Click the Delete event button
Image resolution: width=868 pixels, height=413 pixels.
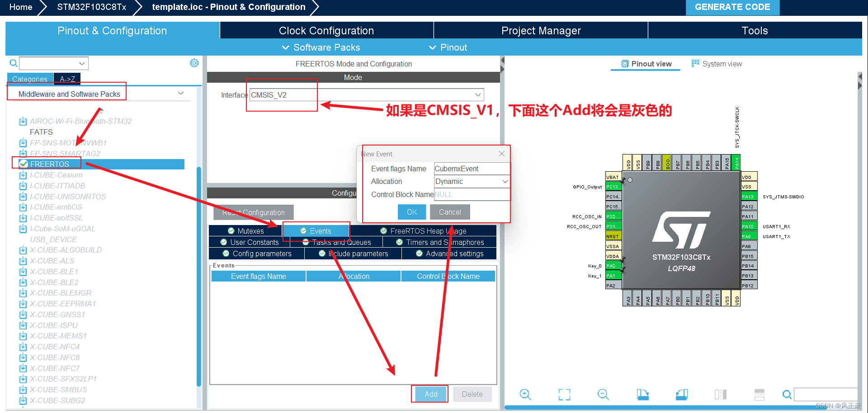click(472, 394)
